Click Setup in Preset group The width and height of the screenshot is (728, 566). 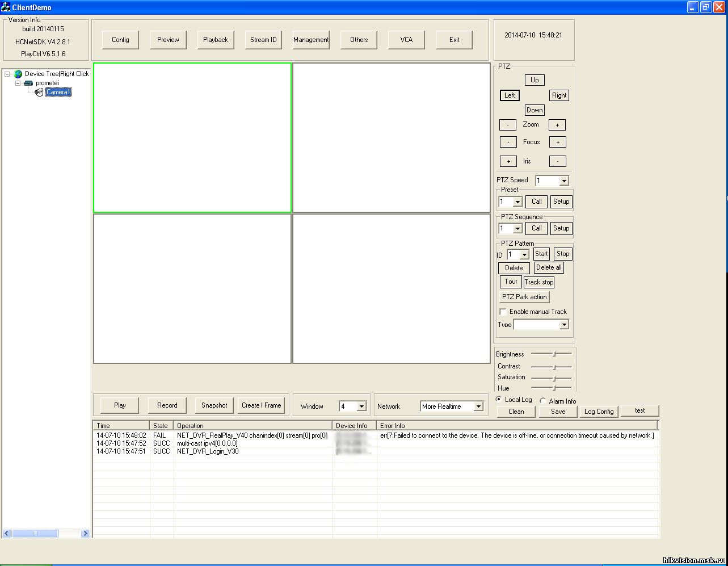click(x=561, y=202)
